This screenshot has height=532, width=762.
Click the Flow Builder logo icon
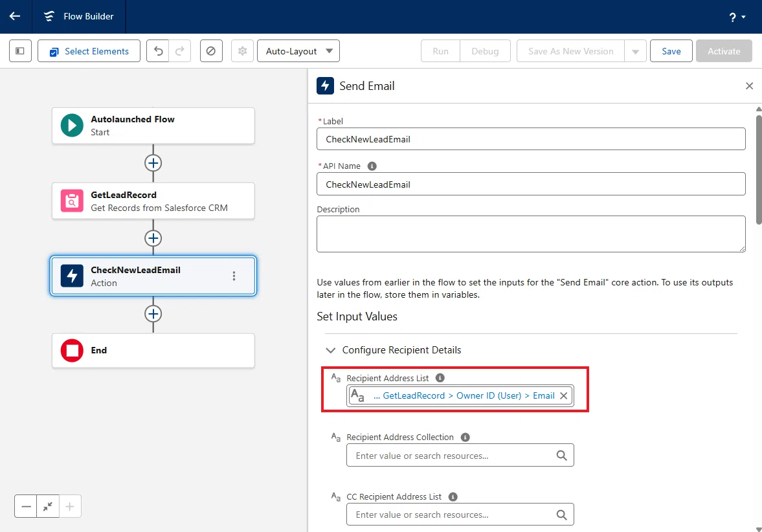click(x=49, y=16)
